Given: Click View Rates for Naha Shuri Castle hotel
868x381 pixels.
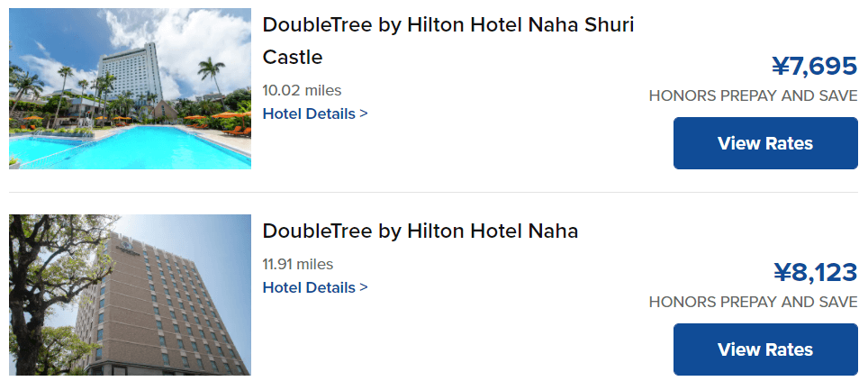Looking at the screenshot, I should pyautogui.click(x=765, y=143).
